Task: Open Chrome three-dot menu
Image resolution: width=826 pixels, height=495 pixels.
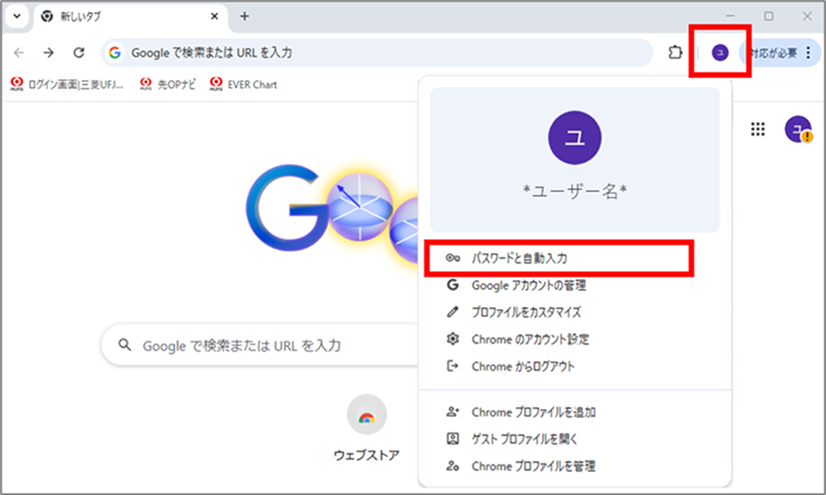Action: pos(808,52)
